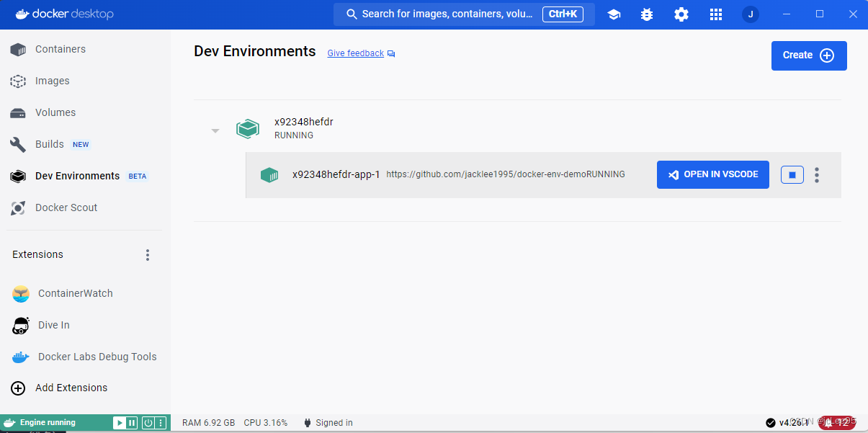Click the BETA tag beside Dev Environments

pos(137,177)
